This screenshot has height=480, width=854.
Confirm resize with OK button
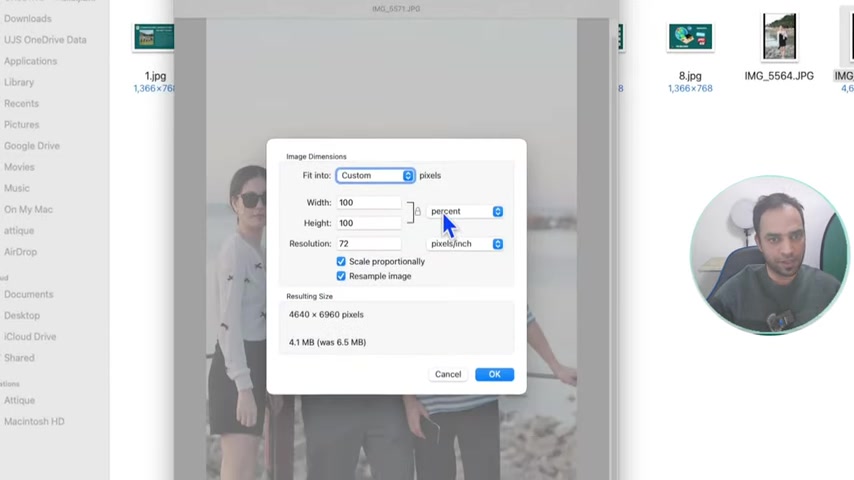coord(495,374)
